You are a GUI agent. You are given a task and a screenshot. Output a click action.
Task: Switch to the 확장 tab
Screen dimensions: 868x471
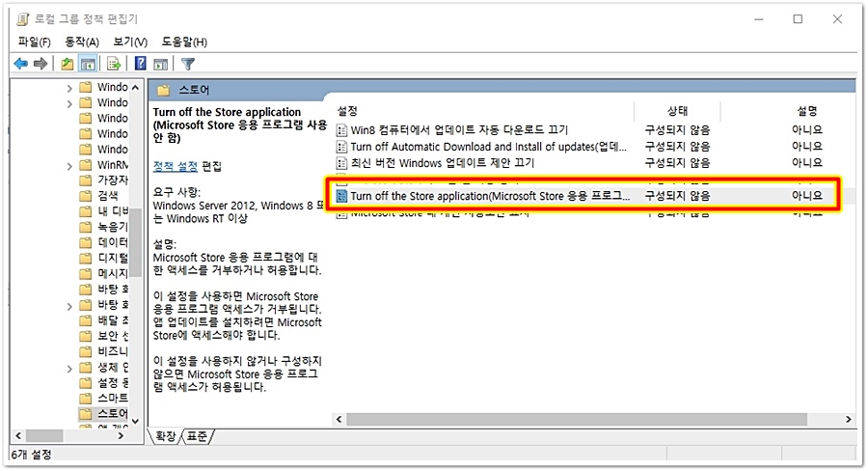[166, 436]
